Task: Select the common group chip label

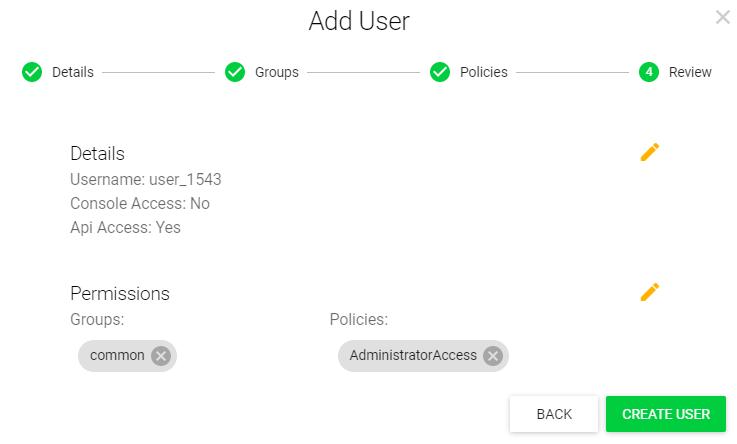Action: tap(117, 356)
